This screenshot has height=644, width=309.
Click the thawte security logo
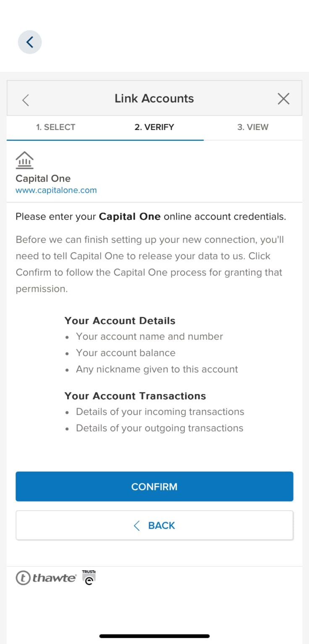[x=46, y=577]
